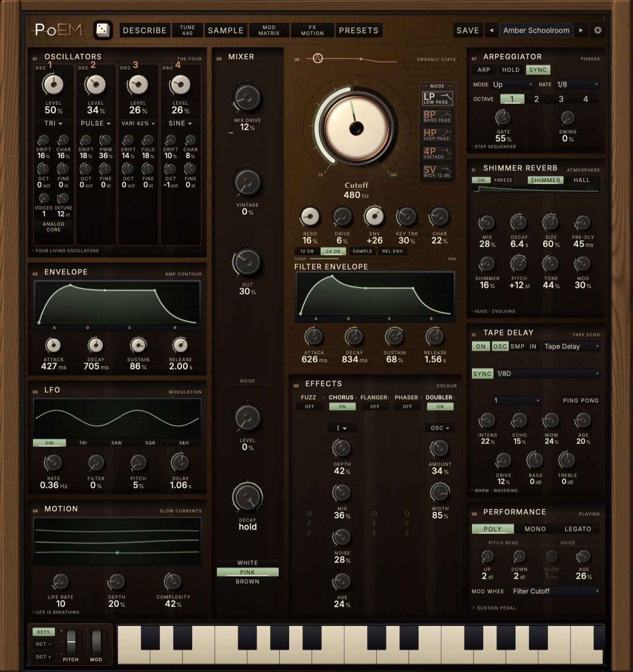The width and height of the screenshot is (633, 672).
Task: Click the LFO sine waveform display
Action: 117,418
